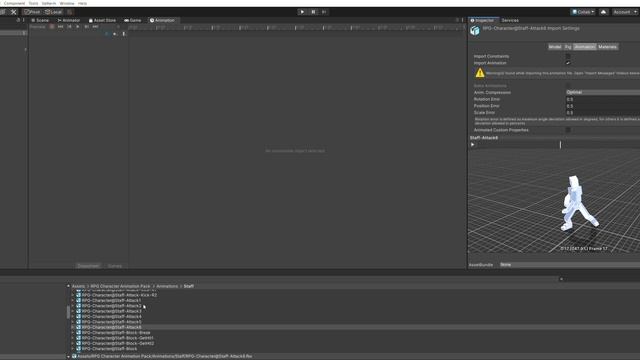Switch to the Animator tab
The height and width of the screenshot is (360, 640).
pos(69,20)
